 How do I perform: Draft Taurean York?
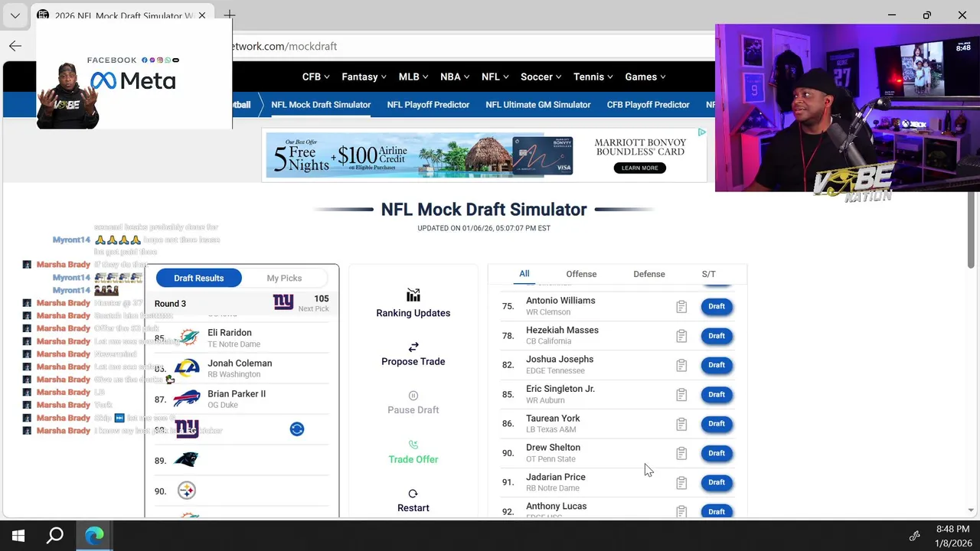717,424
